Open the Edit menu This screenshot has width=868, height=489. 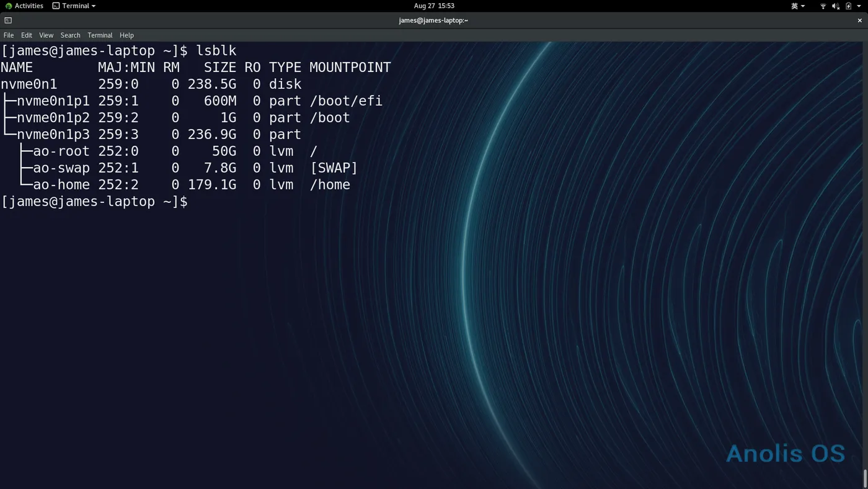(27, 35)
